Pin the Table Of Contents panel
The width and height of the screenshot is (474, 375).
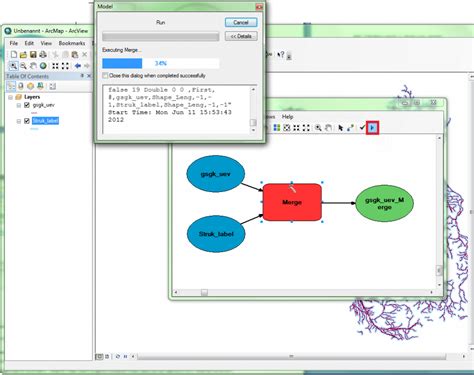82,76
